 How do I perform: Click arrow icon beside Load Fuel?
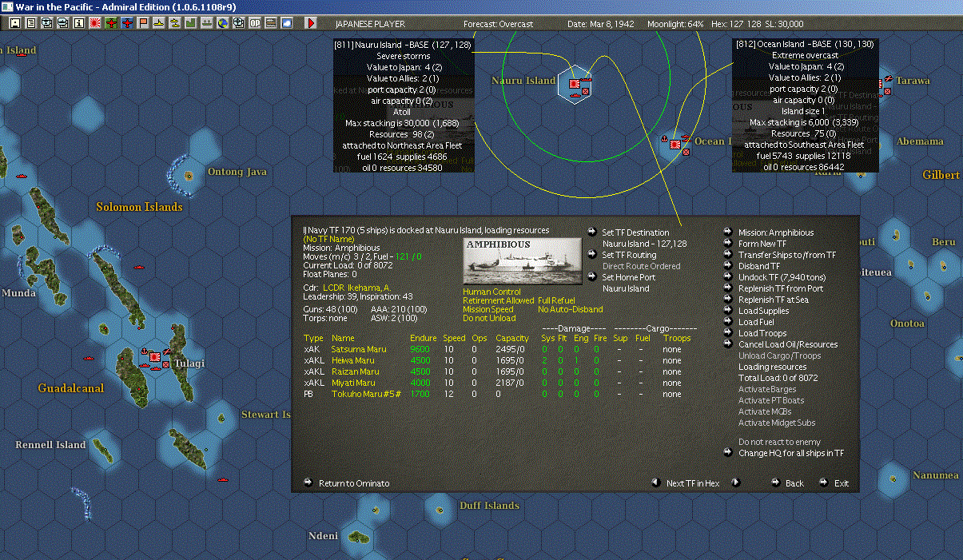pos(728,322)
